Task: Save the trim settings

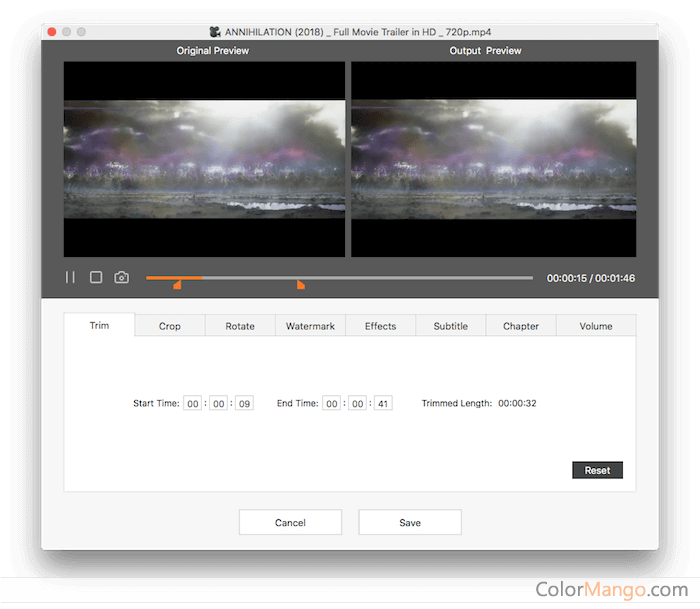Action: (410, 522)
